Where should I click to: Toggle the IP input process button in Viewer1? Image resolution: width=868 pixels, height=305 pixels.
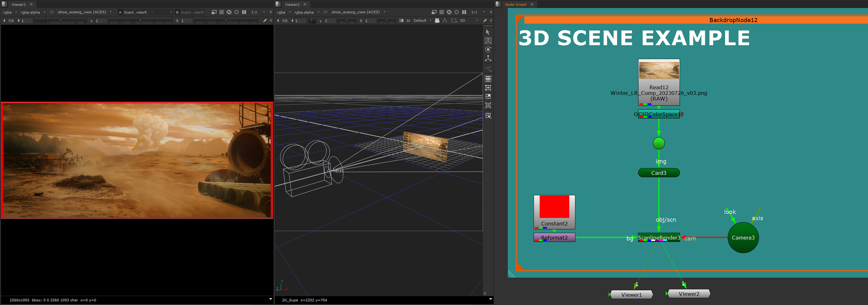[x=52, y=12]
